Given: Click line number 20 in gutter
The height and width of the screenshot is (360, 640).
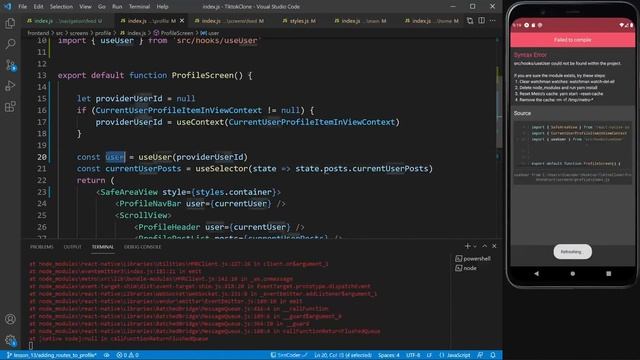Looking at the screenshot, I should pyautogui.click(x=42, y=157).
